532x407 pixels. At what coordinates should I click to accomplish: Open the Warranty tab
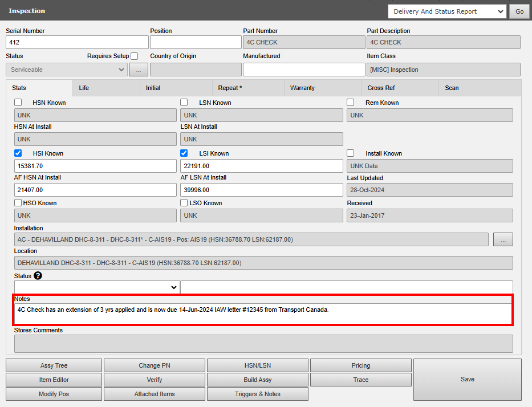click(x=302, y=88)
